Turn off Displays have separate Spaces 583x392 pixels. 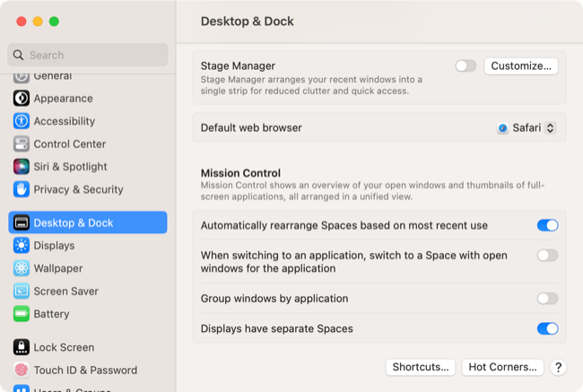(x=547, y=329)
